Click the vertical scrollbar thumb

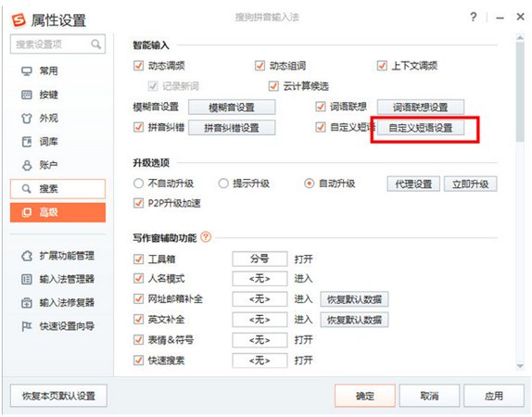point(520,92)
